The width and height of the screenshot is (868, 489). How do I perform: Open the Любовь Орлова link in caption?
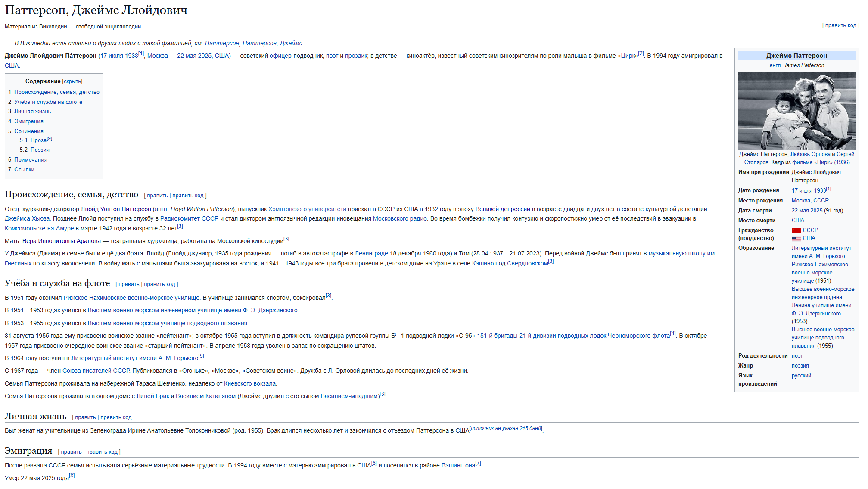[x=810, y=154]
